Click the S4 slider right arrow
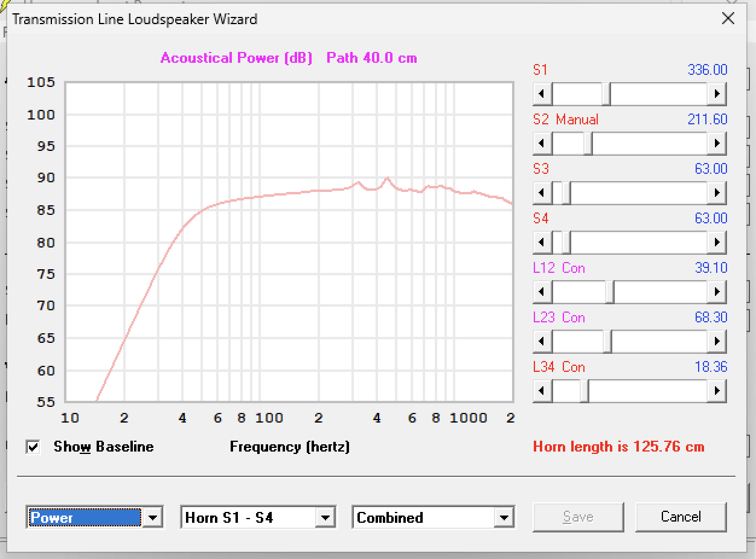This screenshot has height=559, width=756. pyautogui.click(x=717, y=243)
